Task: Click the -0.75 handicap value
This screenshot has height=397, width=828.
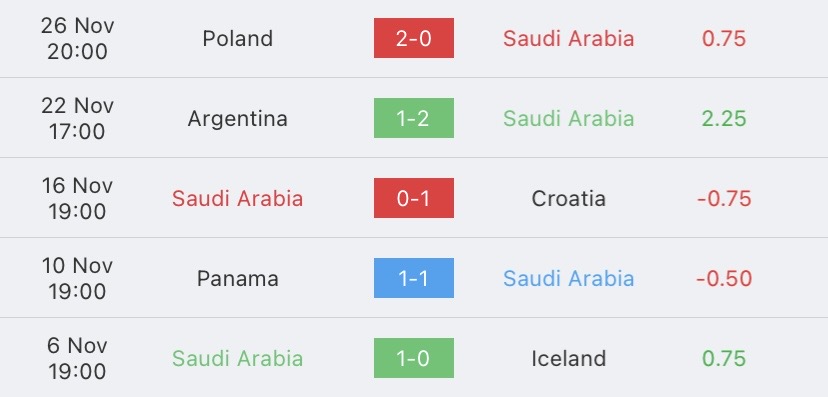Action: [724, 198]
